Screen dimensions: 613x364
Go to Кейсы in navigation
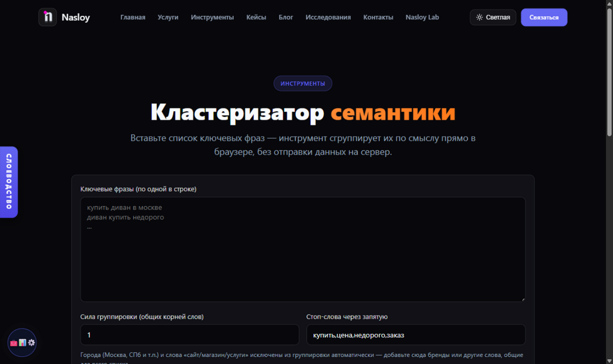point(256,17)
